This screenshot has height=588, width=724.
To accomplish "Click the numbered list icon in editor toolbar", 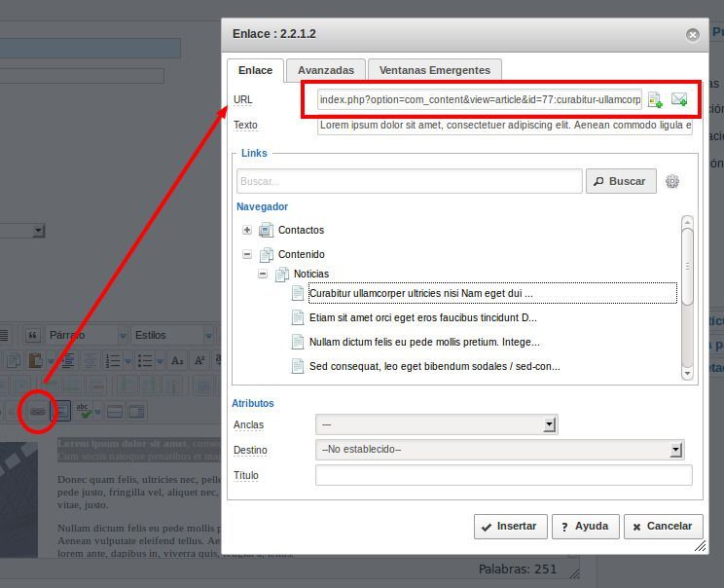I will tap(113, 360).
